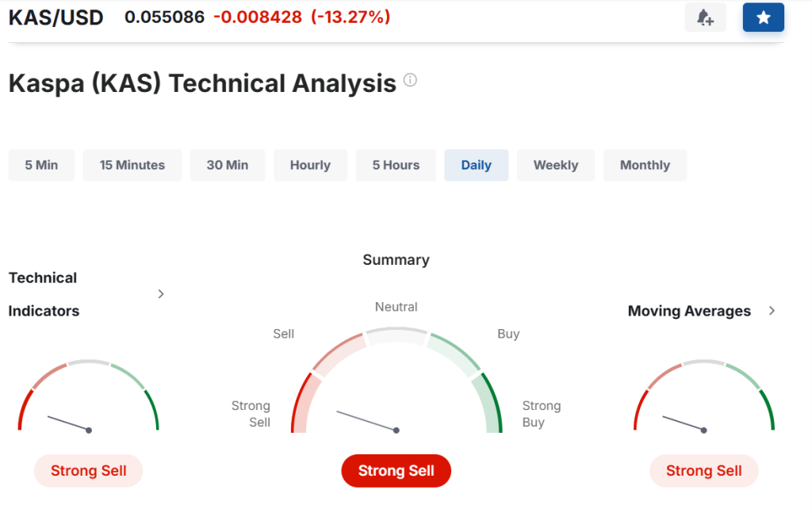The height and width of the screenshot is (513, 812).
Task: Click the Strong Sell badge under Technical Indicators
Action: (89, 470)
